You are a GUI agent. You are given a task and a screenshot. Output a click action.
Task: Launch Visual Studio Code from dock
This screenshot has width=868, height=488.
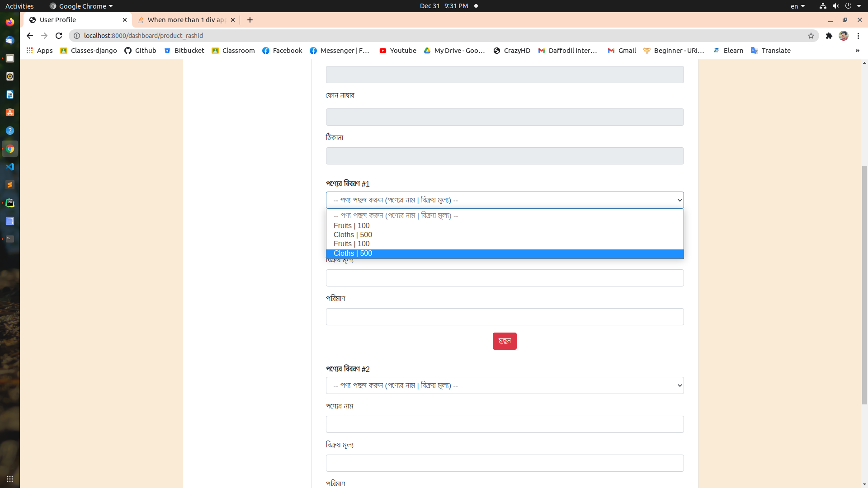(x=10, y=167)
